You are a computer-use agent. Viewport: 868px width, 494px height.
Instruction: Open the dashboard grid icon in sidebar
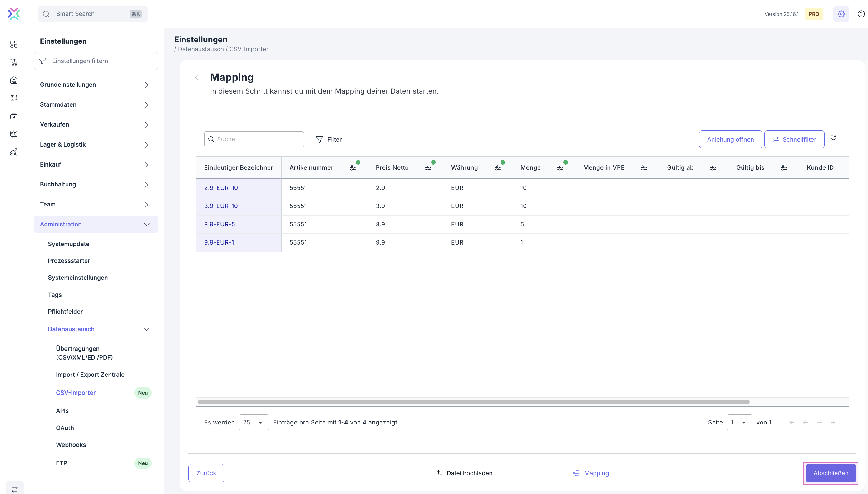point(14,45)
